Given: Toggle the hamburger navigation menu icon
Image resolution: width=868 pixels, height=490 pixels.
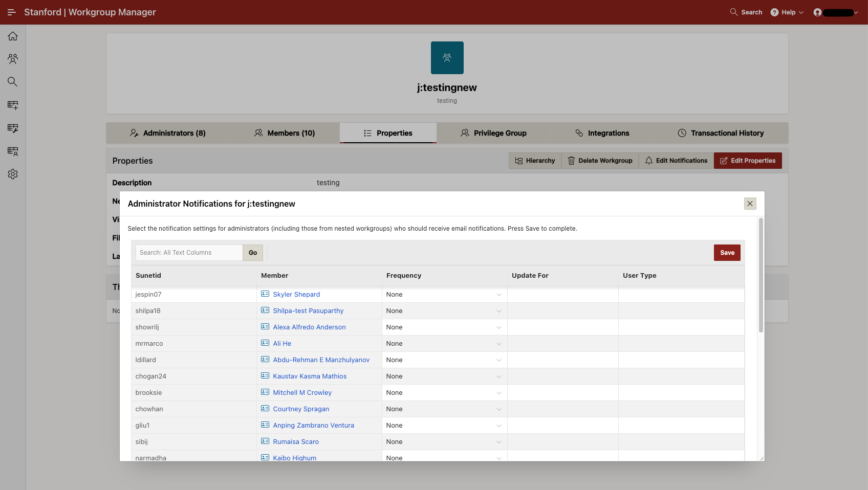Looking at the screenshot, I should coord(11,12).
